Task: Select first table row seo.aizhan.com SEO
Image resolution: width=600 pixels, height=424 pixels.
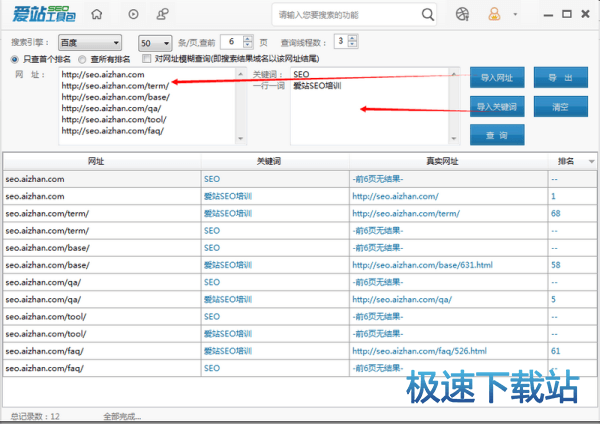Action: pos(300,179)
